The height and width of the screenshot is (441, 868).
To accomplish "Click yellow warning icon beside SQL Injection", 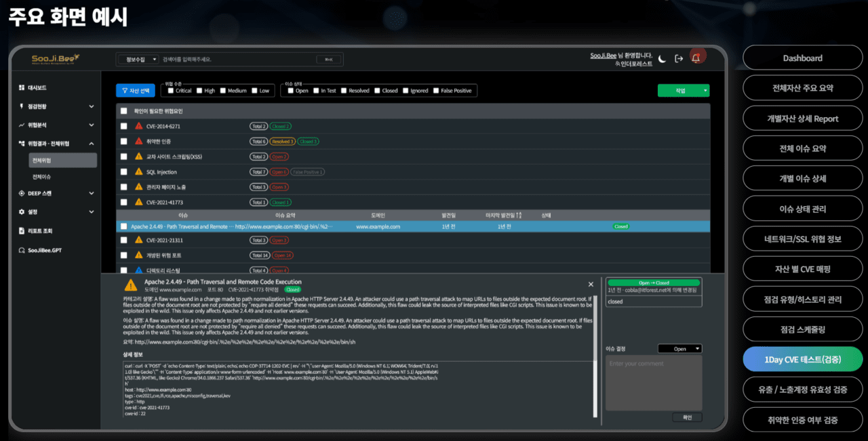I will click(x=139, y=172).
